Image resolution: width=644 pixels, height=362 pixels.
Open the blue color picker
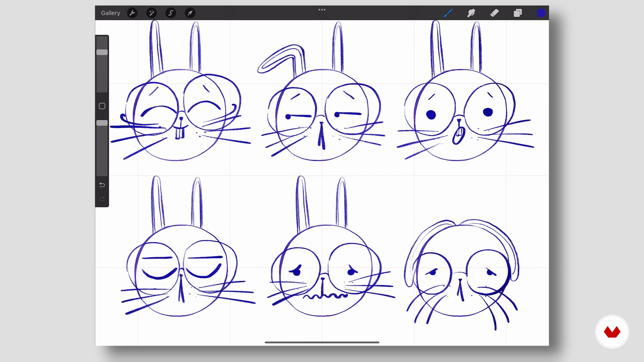pos(541,13)
